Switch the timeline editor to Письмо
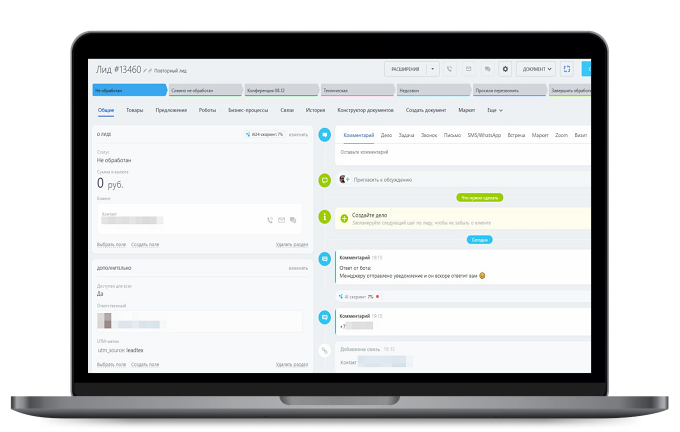 click(452, 135)
